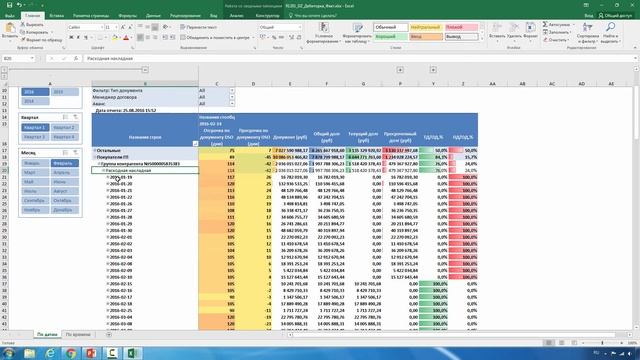Switch to the Формулы ribbon tab
This screenshot has height=360, width=640.
tap(127, 16)
